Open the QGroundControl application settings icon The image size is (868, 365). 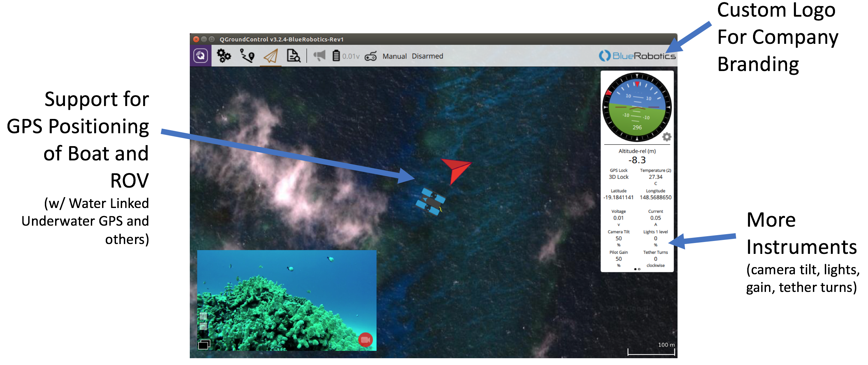coord(201,56)
